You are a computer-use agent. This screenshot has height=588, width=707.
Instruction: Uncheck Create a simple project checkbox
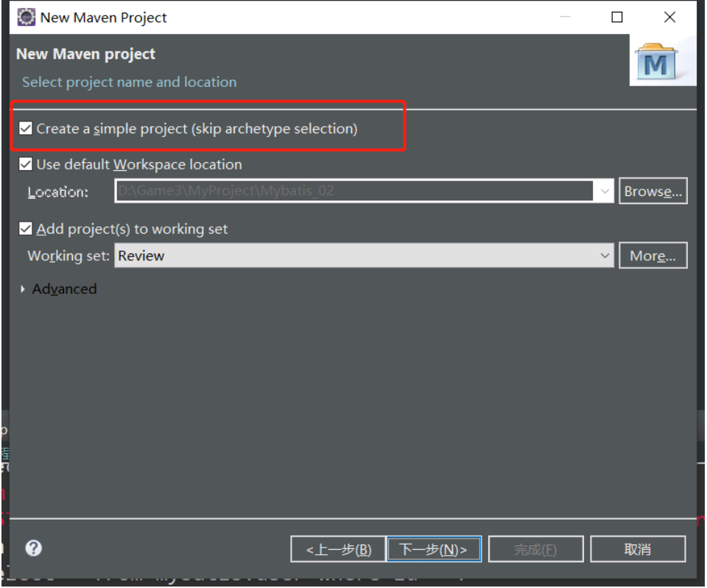point(26,129)
